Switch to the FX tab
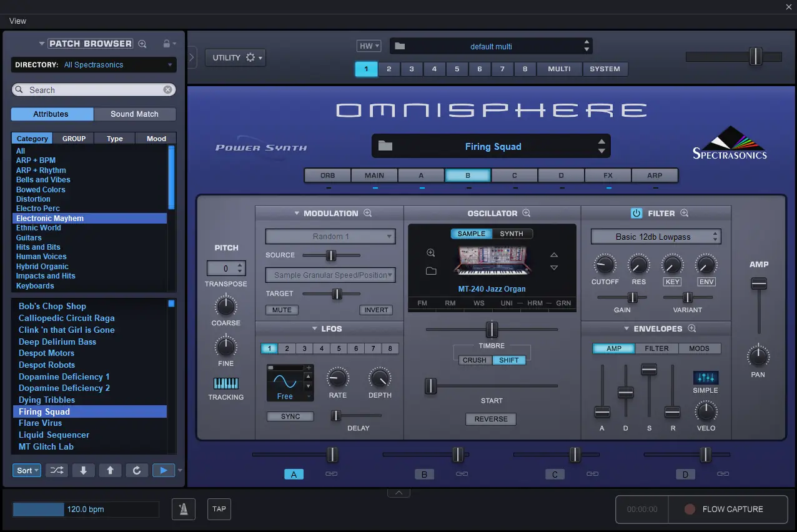The image size is (797, 532). pyautogui.click(x=608, y=175)
